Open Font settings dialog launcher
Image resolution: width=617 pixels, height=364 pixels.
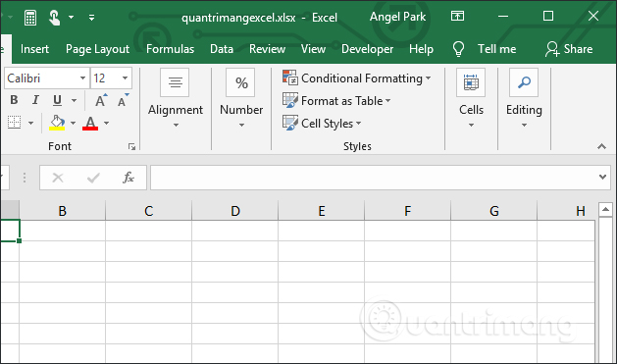(131, 147)
